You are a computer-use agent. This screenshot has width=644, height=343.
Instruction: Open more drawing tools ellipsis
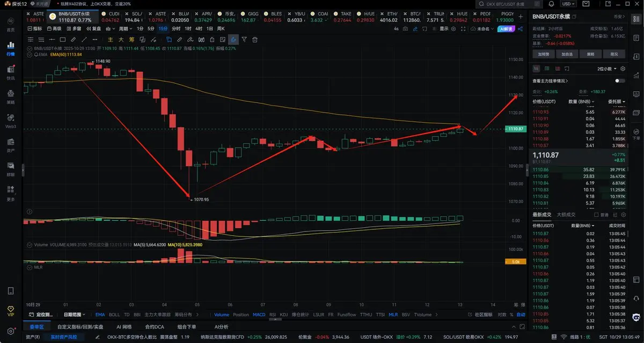tap(95, 40)
